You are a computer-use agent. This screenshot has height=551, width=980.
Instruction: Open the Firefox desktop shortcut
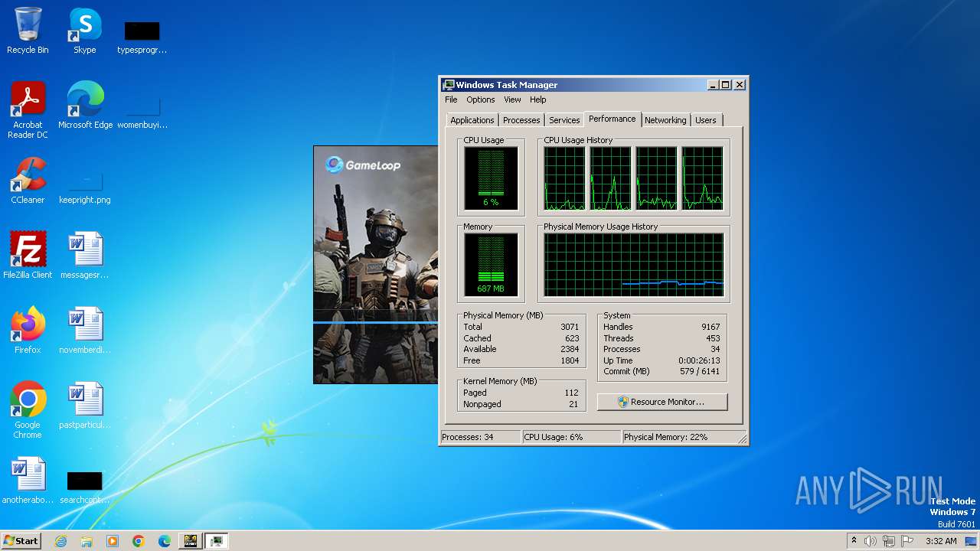[28, 331]
